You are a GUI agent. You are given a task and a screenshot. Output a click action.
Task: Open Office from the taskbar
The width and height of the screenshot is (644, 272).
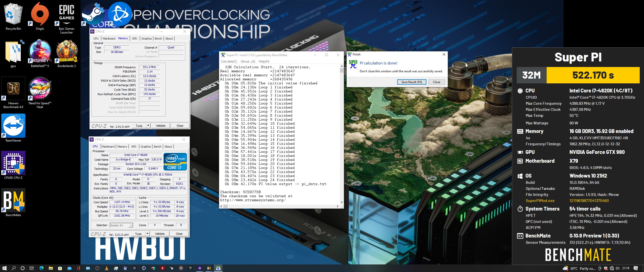pyautogui.click(x=78, y=268)
